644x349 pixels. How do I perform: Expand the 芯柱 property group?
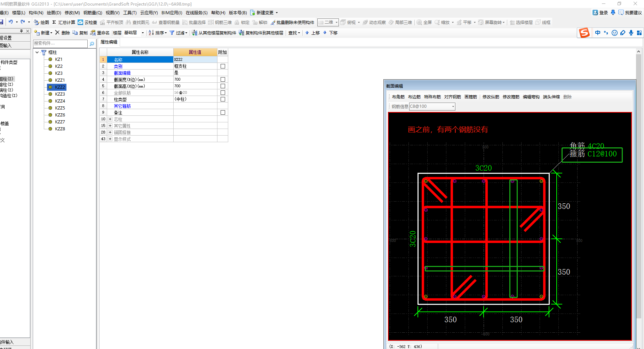coord(110,119)
